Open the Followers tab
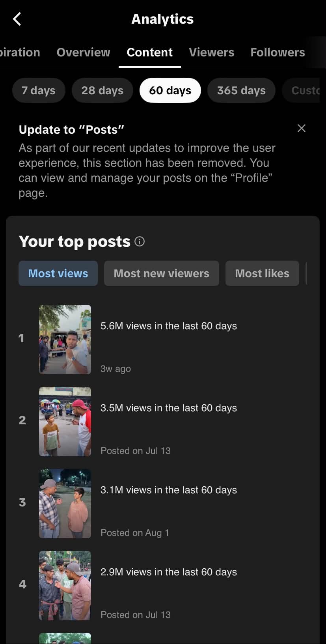The width and height of the screenshot is (326, 644). point(278,52)
